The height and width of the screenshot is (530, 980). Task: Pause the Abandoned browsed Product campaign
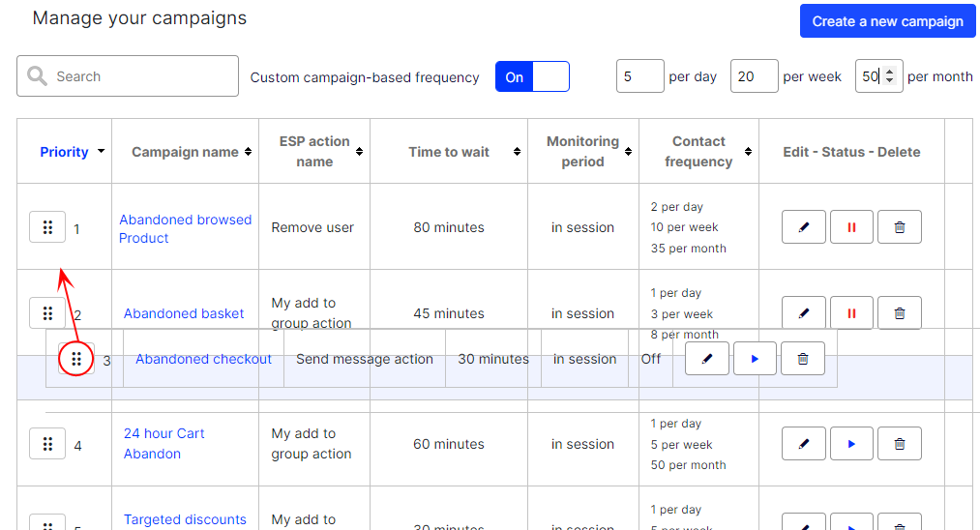(x=851, y=227)
